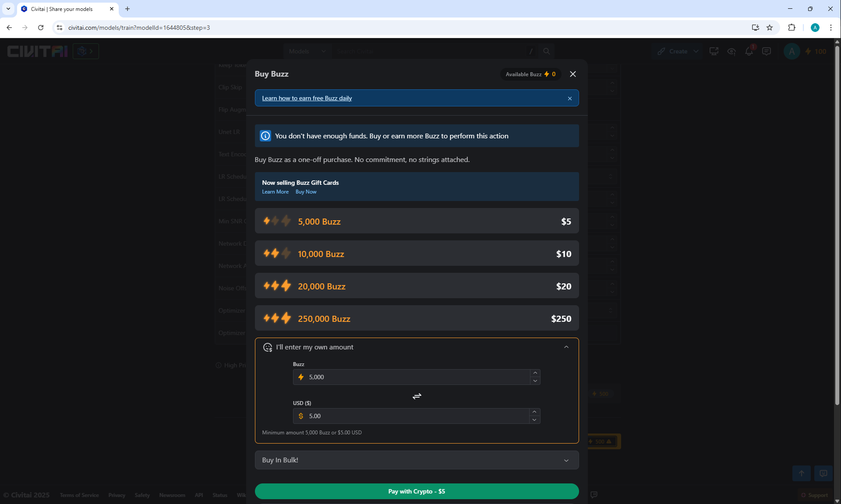Expand the Buy In Bulk section
Screen dimensions: 841x504
pyautogui.click(x=416, y=460)
